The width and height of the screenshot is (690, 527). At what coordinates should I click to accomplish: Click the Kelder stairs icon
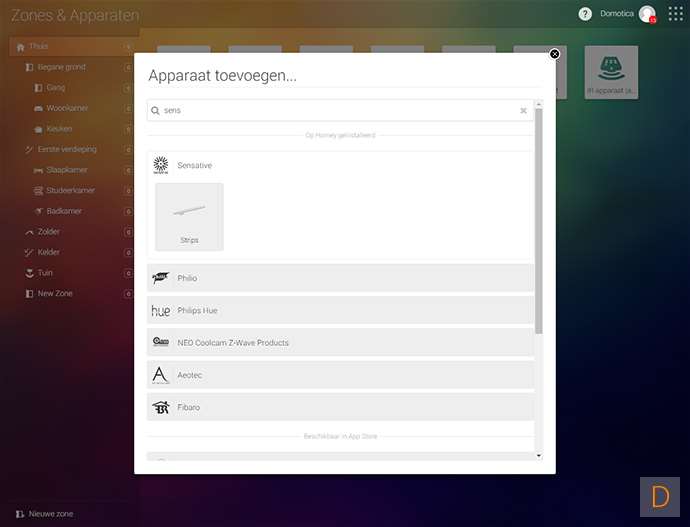(x=29, y=252)
